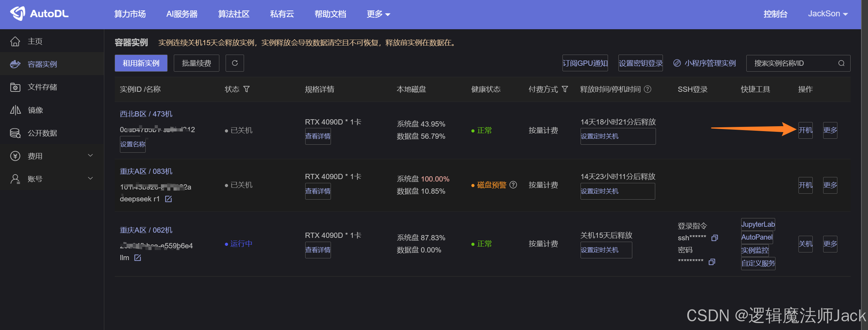The width and height of the screenshot is (868, 330).
Task: Edit the deepseek r1 instance name
Action: click(169, 199)
